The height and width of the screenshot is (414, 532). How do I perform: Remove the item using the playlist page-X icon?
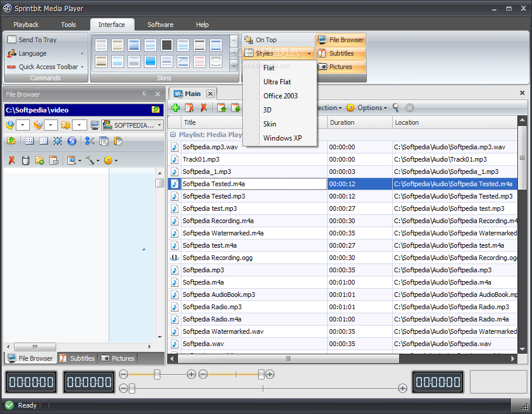[x=189, y=108]
